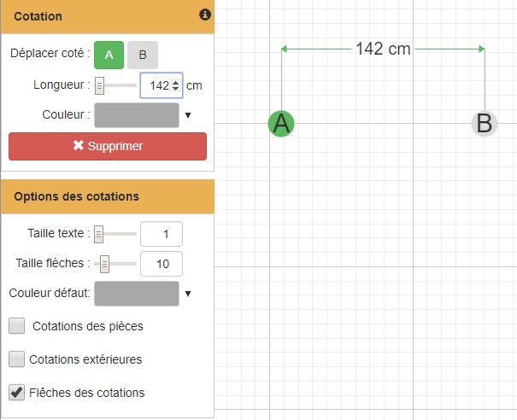Enable the Cotations des pièces checkbox

click(x=17, y=326)
